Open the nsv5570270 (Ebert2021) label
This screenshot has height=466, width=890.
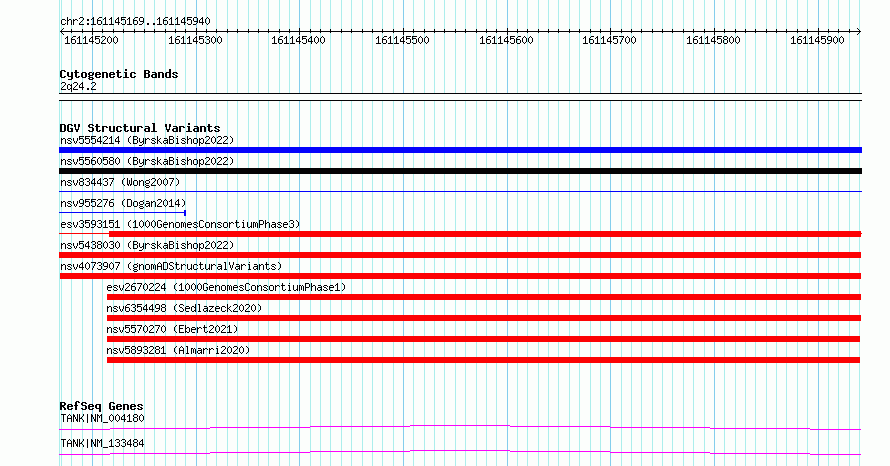pos(172,329)
